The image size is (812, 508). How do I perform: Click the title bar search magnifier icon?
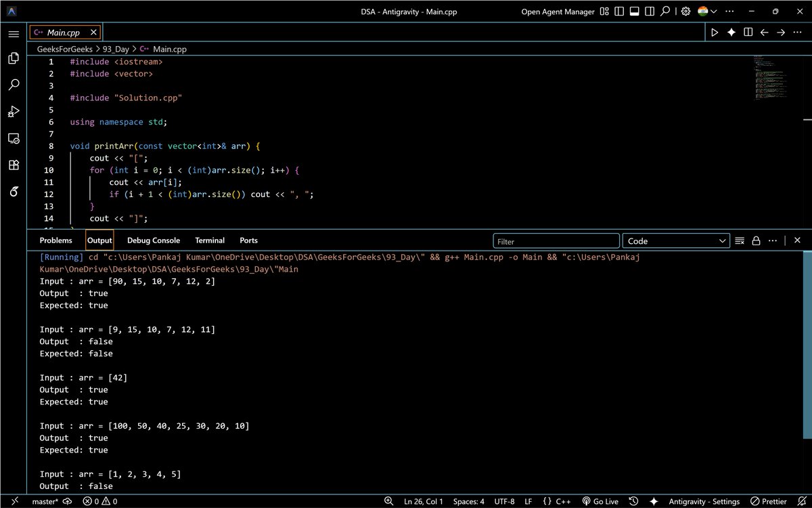[x=666, y=12]
